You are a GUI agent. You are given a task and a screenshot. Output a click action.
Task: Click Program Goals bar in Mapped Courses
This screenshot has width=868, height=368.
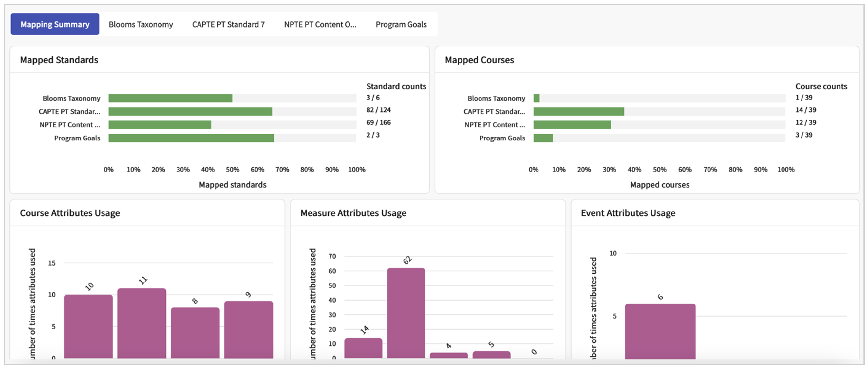tap(543, 138)
